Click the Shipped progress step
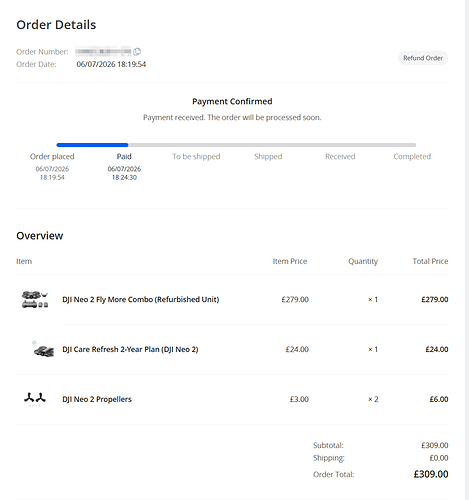 point(268,156)
